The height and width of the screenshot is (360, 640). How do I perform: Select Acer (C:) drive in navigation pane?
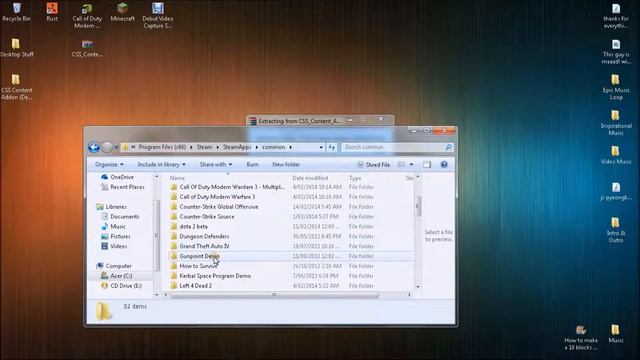(117, 276)
